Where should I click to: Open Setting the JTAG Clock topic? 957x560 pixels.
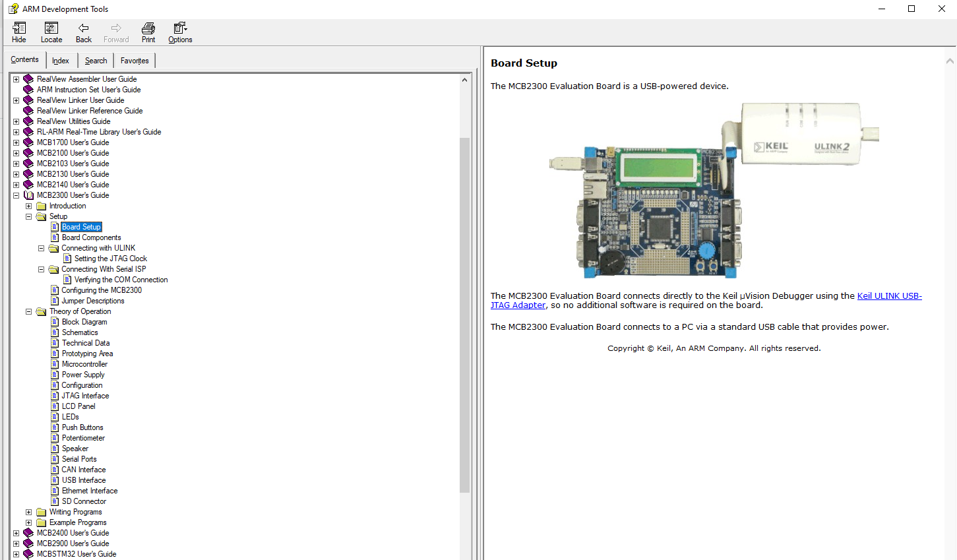111,259
